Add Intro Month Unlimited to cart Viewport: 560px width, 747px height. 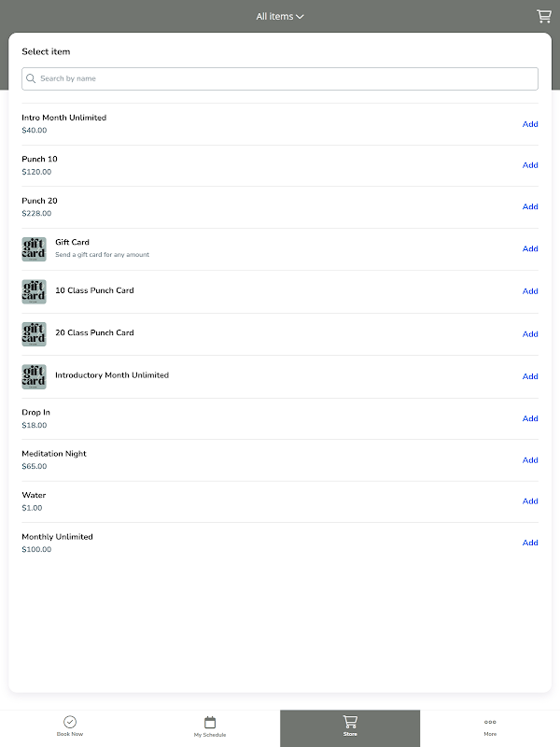(530, 124)
